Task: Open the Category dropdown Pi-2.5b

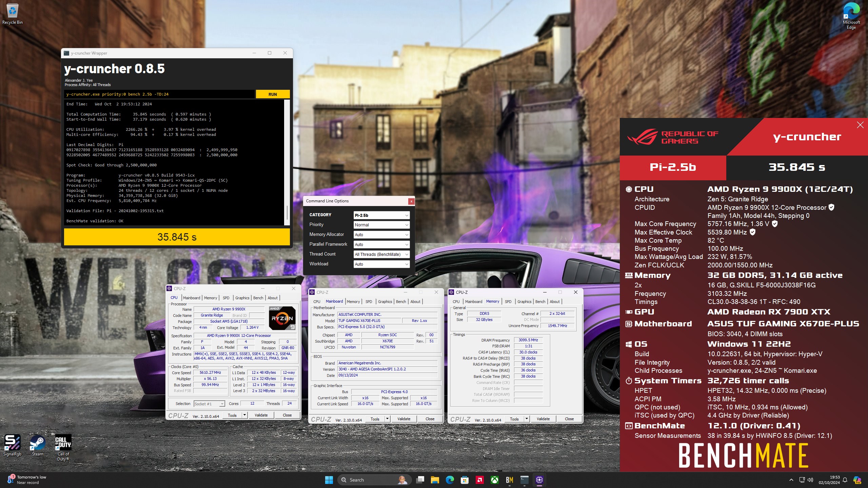Action: pyautogui.click(x=381, y=215)
